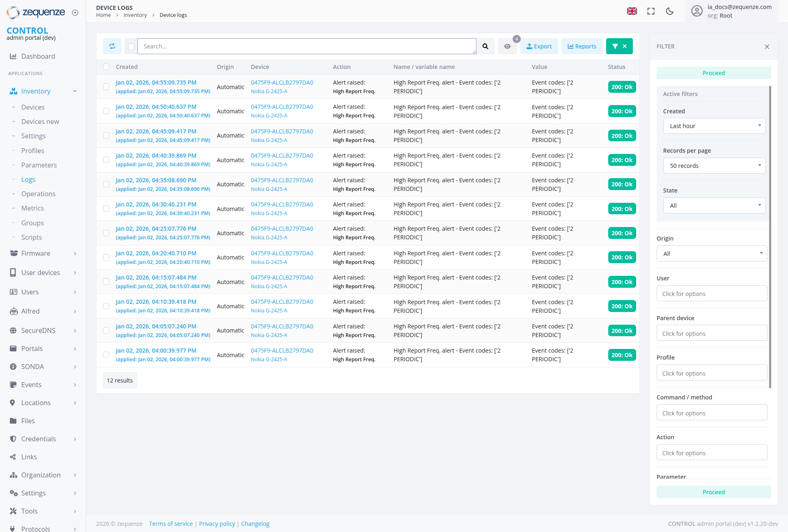788x532 pixels.
Task: Check the row created at 04:50:40.637 PM
Action: (x=106, y=111)
